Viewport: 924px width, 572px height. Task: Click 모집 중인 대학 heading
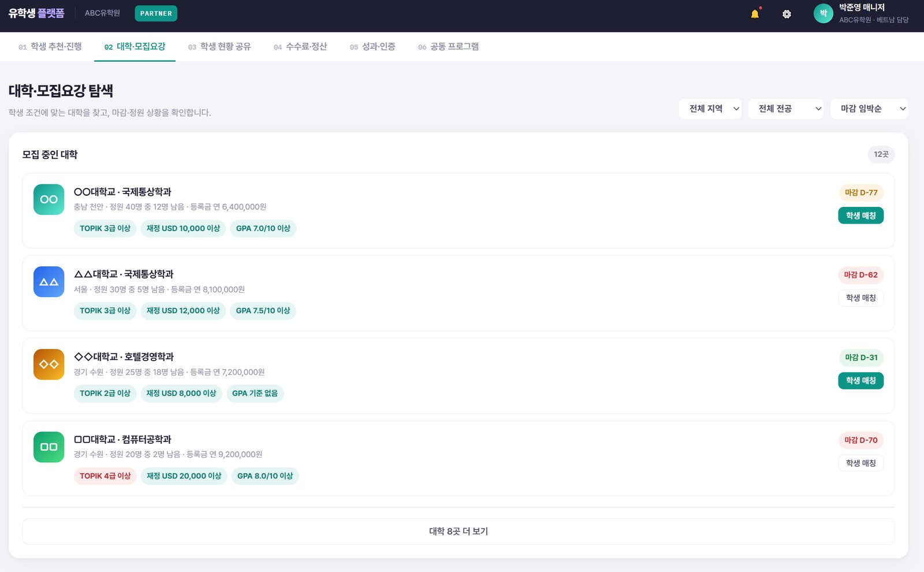pos(50,155)
